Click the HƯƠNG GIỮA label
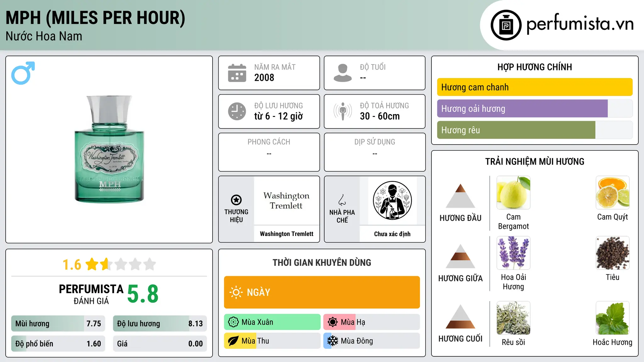 [x=460, y=278]
